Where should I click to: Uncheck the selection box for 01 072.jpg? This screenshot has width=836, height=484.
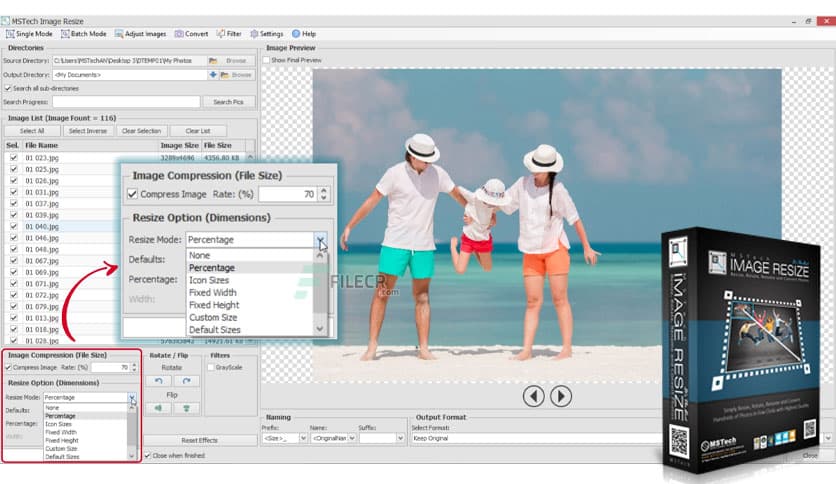click(13, 295)
